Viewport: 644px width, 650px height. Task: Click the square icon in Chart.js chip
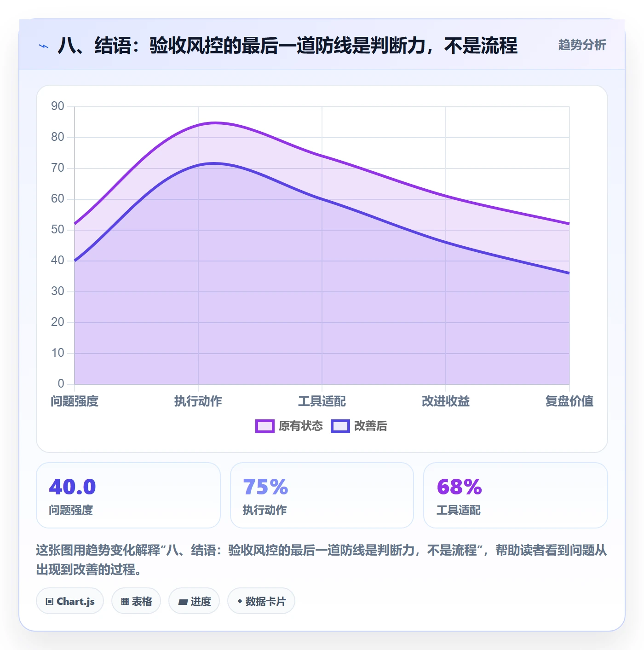coord(50,601)
